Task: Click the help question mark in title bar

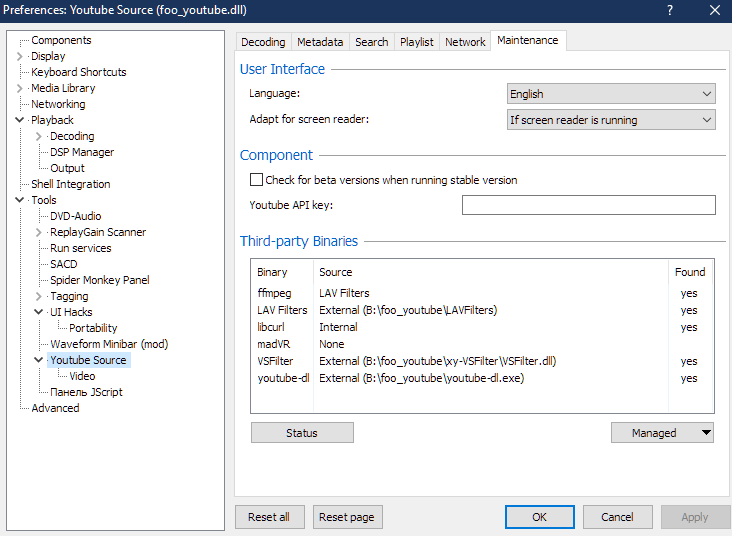Action: [669, 10]
